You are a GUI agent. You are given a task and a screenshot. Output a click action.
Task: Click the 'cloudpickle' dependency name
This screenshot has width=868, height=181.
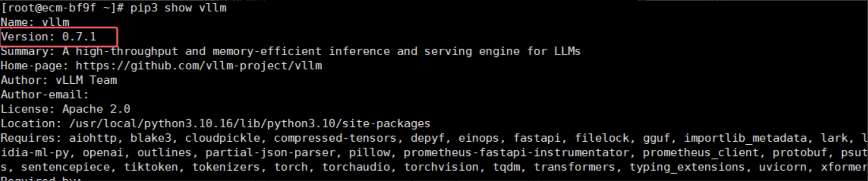pos(222,138)
